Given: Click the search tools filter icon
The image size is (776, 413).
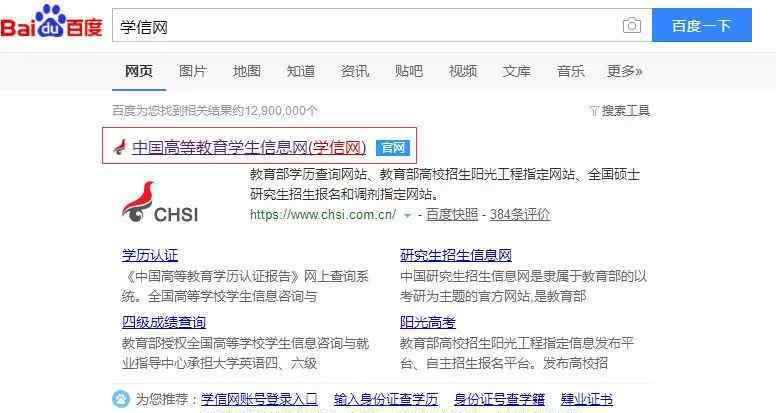Looking at the screenshot, I should pos(594,111).
